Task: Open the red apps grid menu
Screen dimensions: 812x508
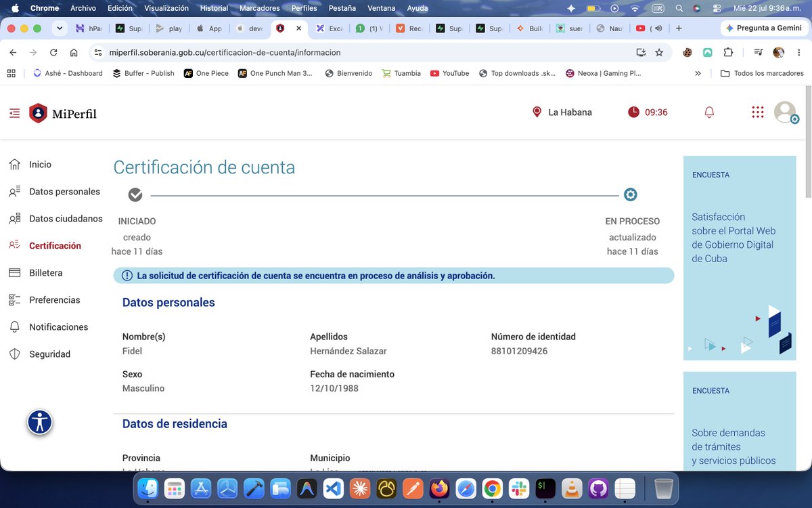Action: pyautogui.click(x=758, y=112)
